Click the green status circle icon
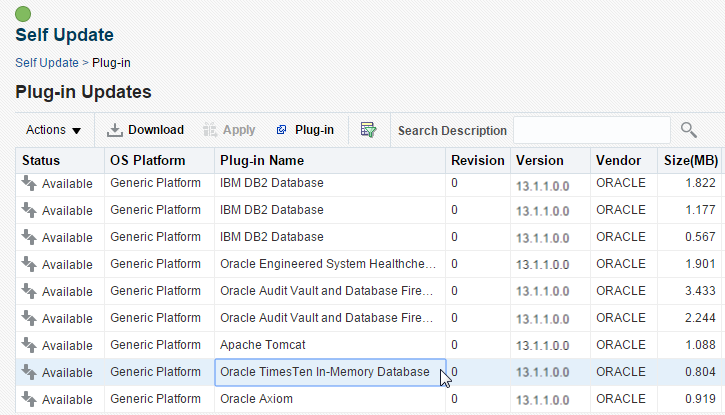 pyautogui.click(x=24, y=14)
